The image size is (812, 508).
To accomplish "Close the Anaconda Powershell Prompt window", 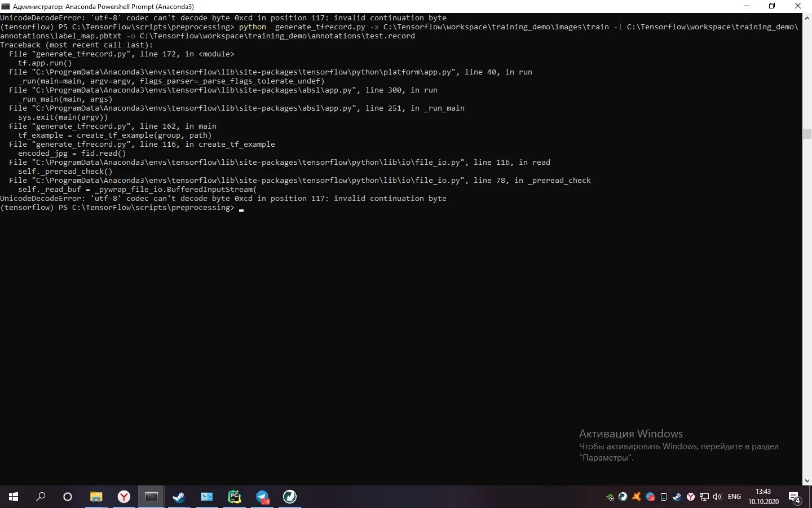I will [798, 6].
